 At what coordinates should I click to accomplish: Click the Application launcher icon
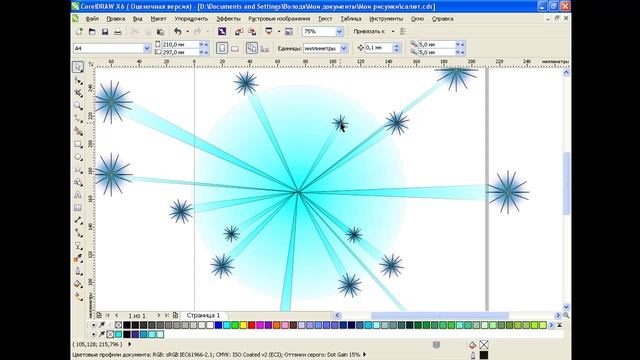[269, 31]
